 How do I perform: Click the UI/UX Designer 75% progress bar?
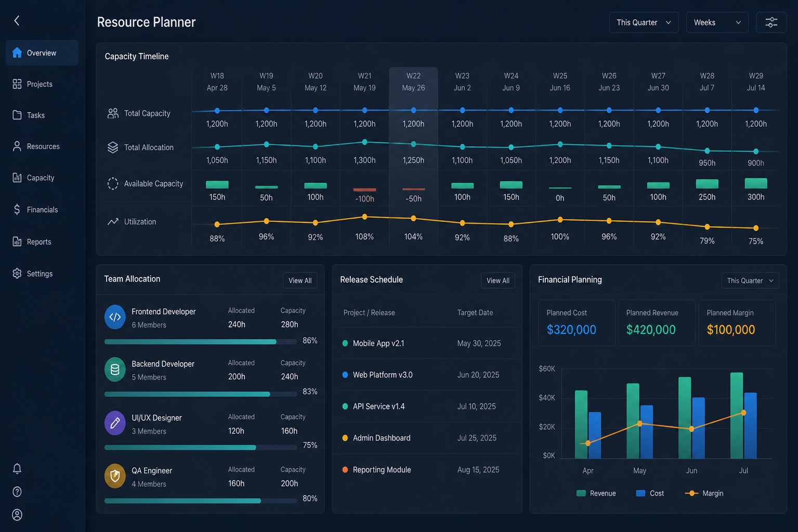(x=201, y=447)
